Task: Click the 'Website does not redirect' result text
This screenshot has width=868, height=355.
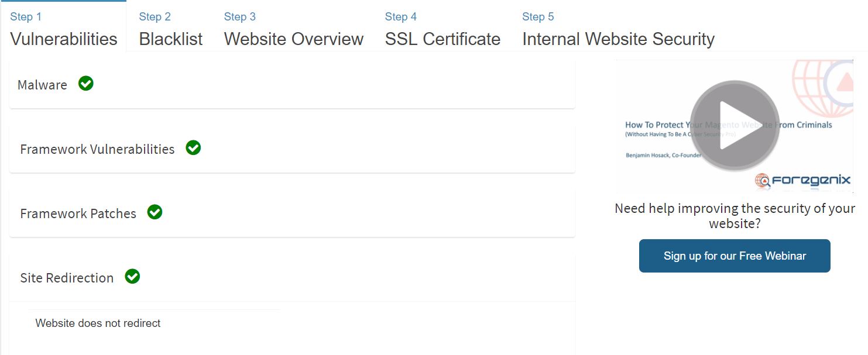Action: 98,323
